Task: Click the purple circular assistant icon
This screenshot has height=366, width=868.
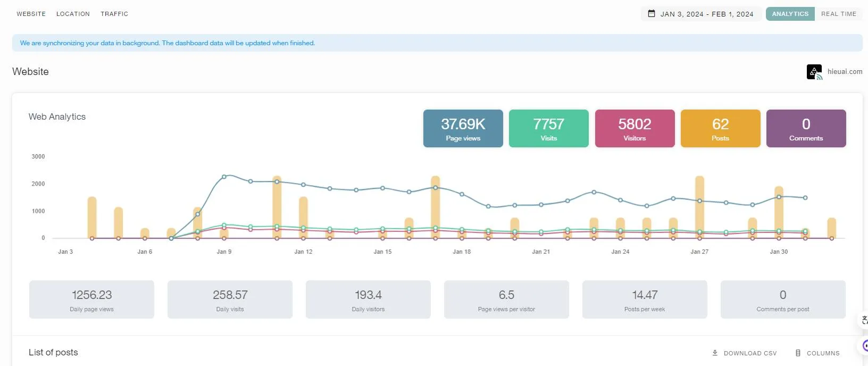Action: (865, 346)
